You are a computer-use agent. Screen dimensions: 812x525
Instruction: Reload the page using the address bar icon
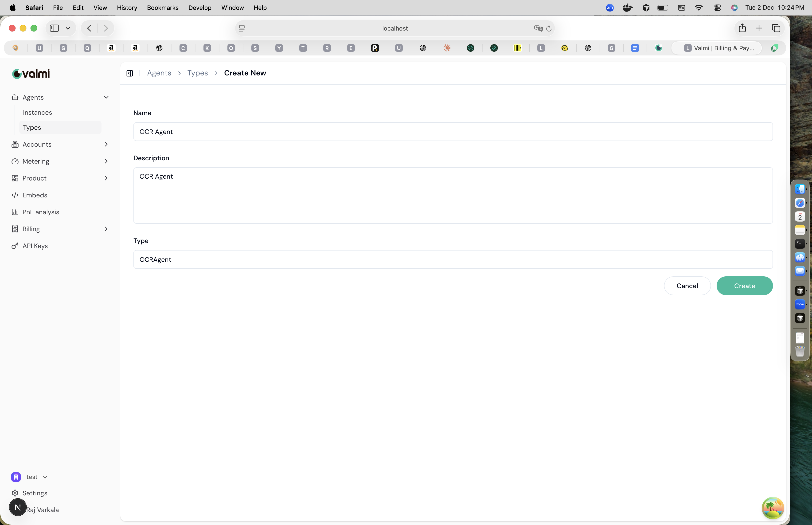549,28
